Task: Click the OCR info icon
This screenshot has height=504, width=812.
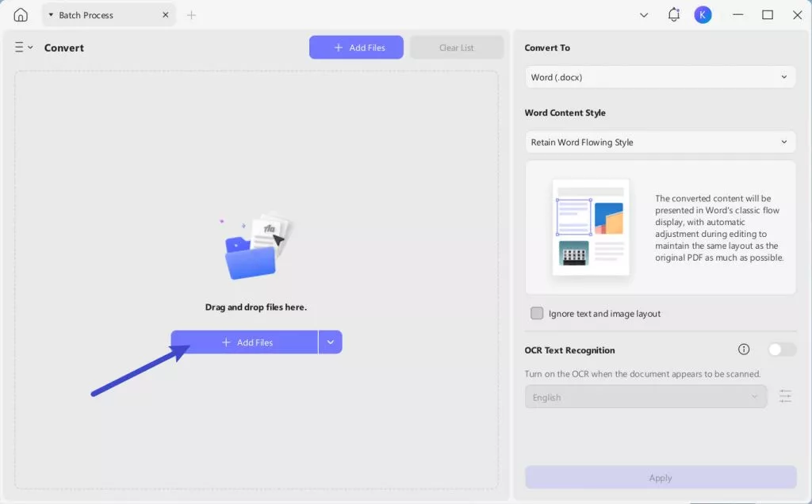Action: click(x=744, y=349)
